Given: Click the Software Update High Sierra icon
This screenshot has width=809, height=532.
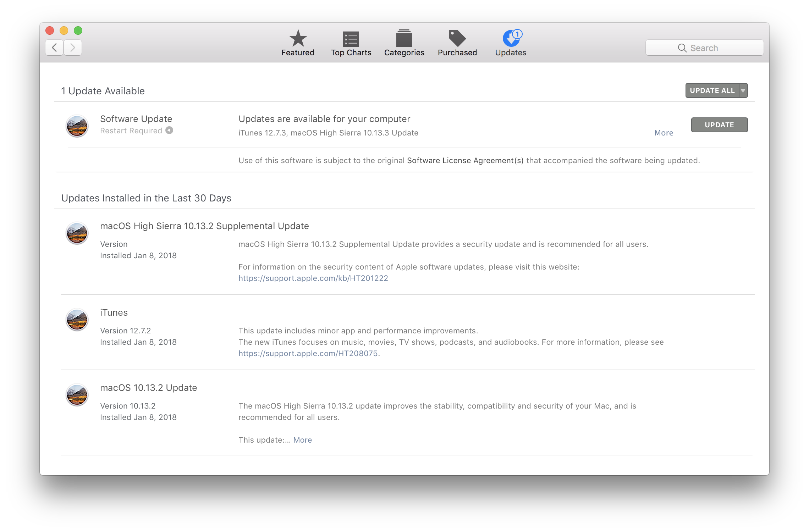Looking at the screenshot, I should (x=77, y=126).
